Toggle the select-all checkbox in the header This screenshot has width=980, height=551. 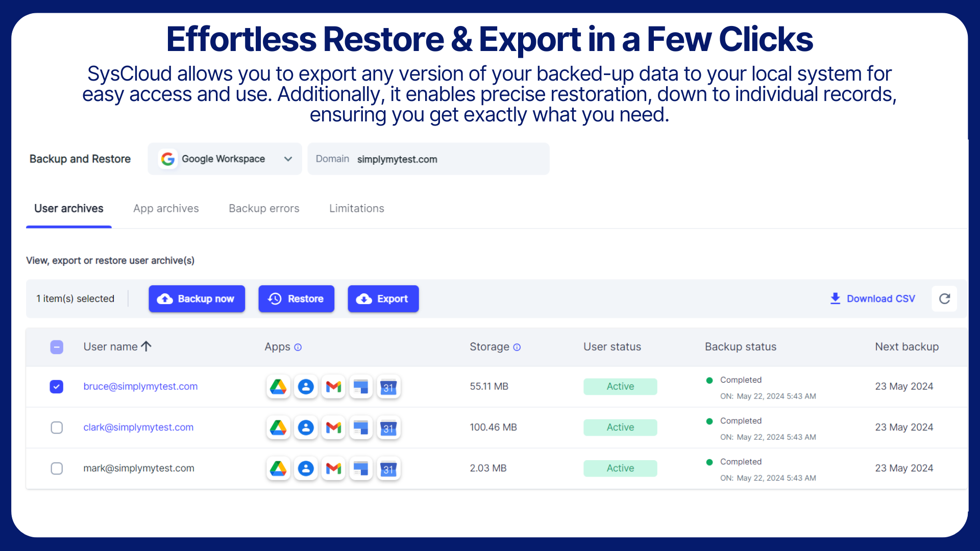(57, 347)
